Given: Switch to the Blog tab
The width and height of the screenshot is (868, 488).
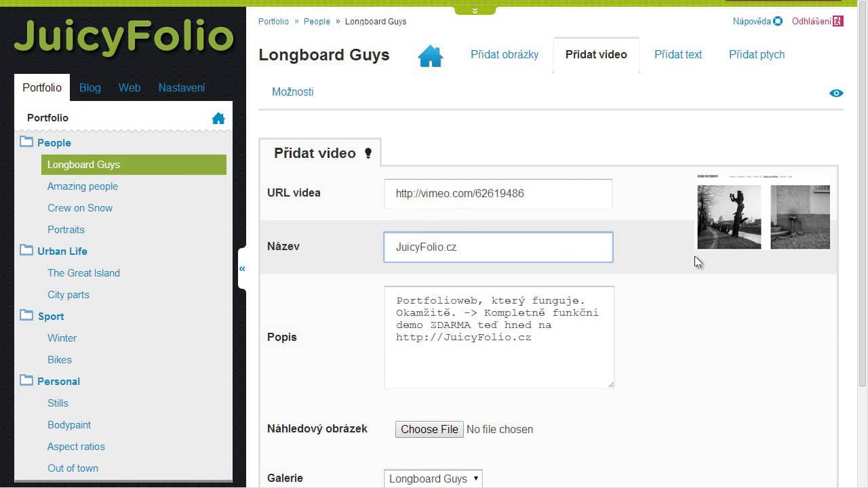Looking at the screenshot, I should (90, 87).
